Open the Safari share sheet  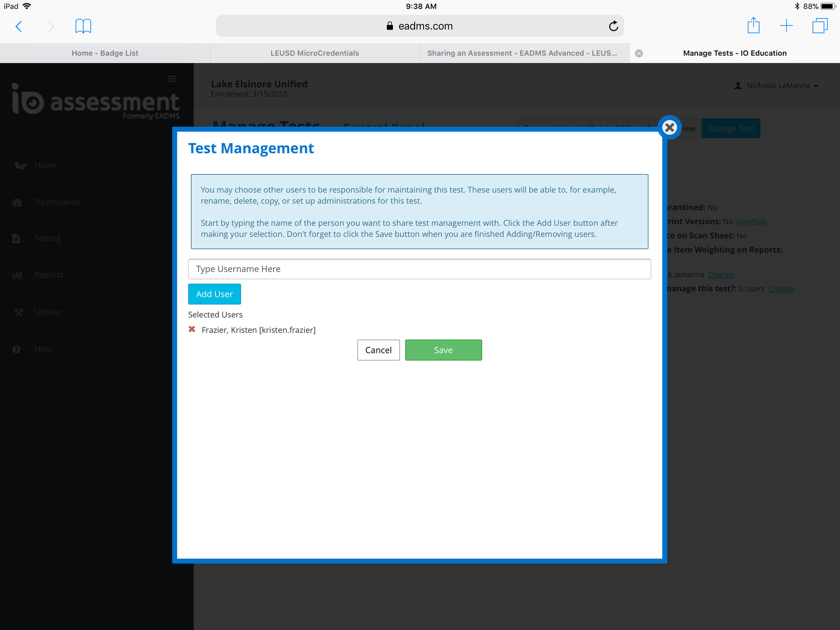pos(753,26)
